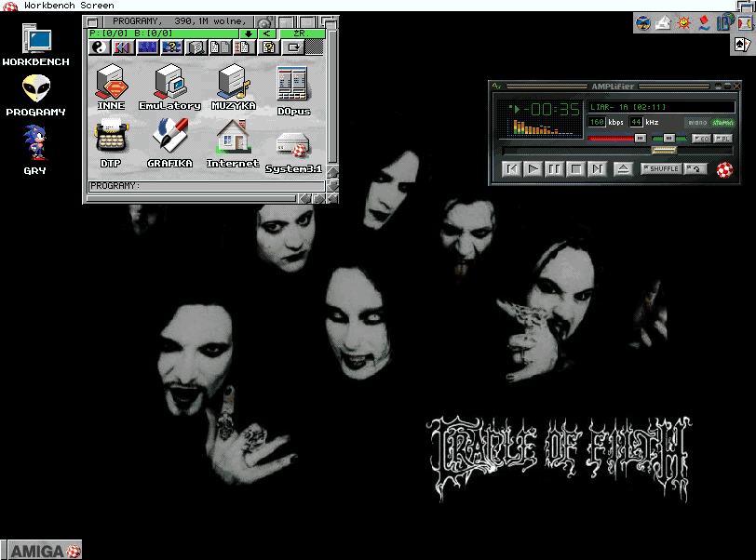Click the PROGRAMY scroll left arrow
756x560 pixels.
(x=304, y=198)
